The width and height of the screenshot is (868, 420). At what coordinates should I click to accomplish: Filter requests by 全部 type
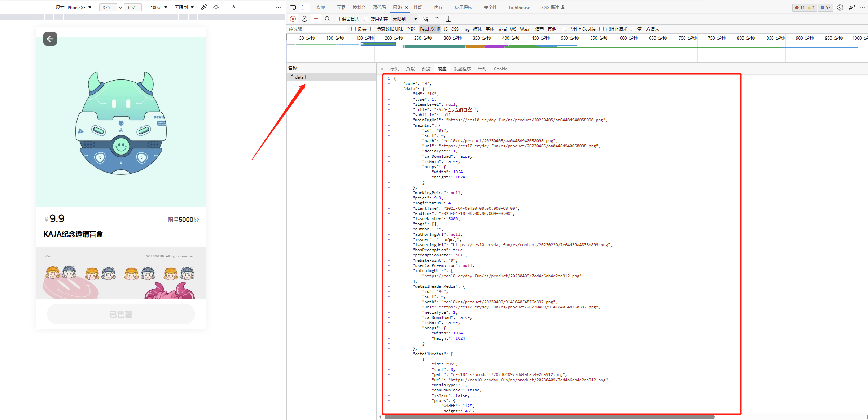[x=410, y=29]
